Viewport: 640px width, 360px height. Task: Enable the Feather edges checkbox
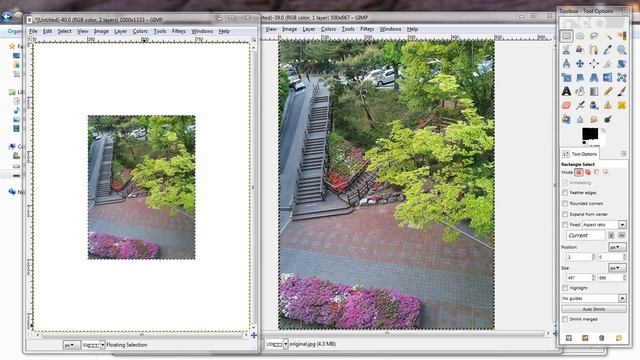565,193
